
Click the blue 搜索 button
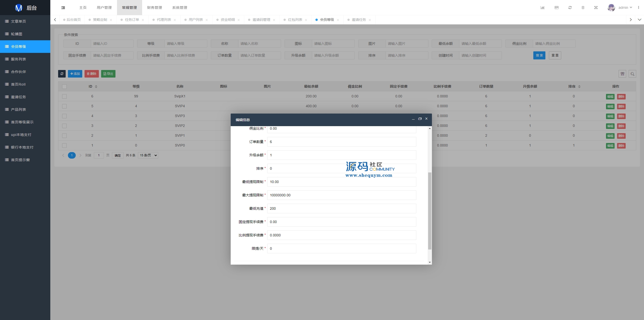pos(539,55)
